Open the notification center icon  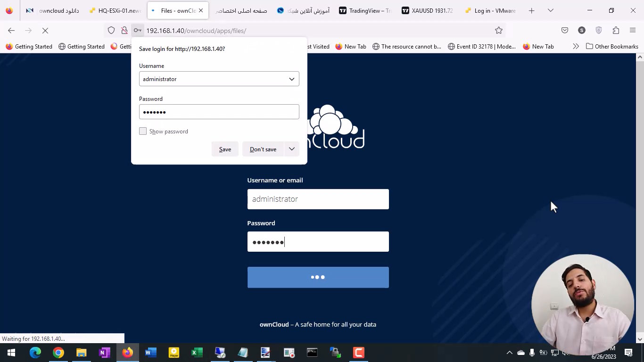tap(628, 353)
